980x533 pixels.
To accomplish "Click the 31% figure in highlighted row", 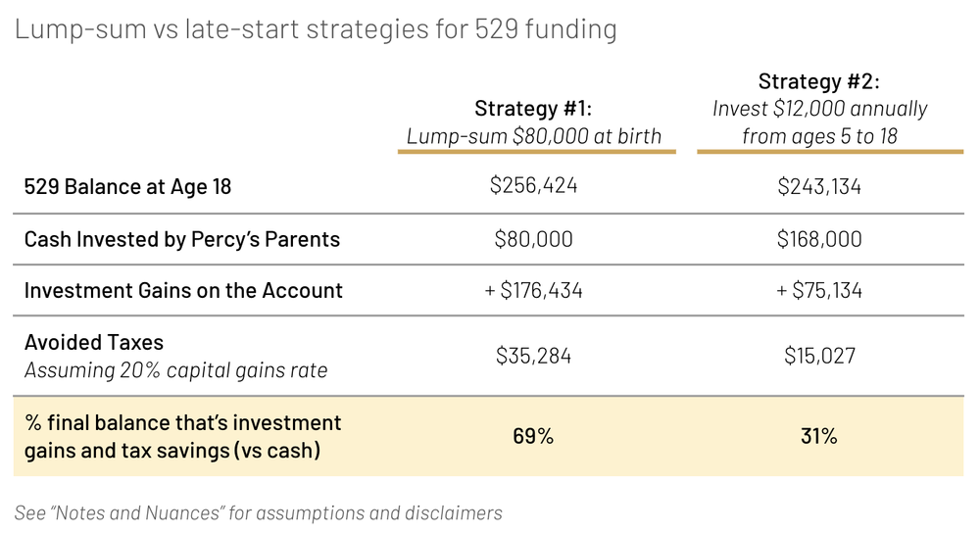I will [819, 436].
